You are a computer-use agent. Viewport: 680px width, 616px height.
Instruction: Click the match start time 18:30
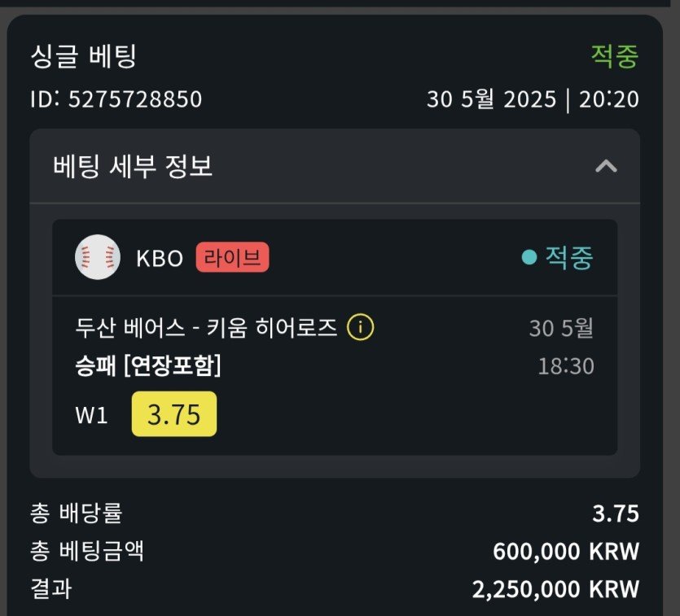(565, 366)
